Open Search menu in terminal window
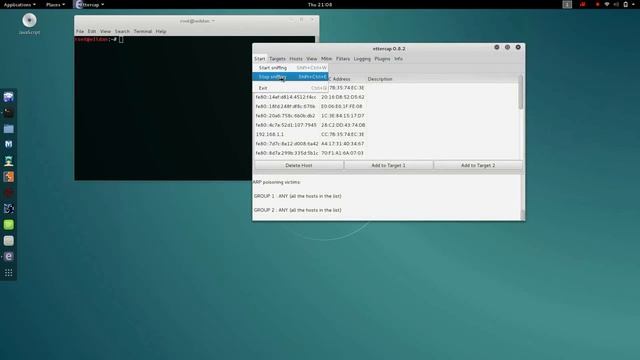 [x=122, y=31]
